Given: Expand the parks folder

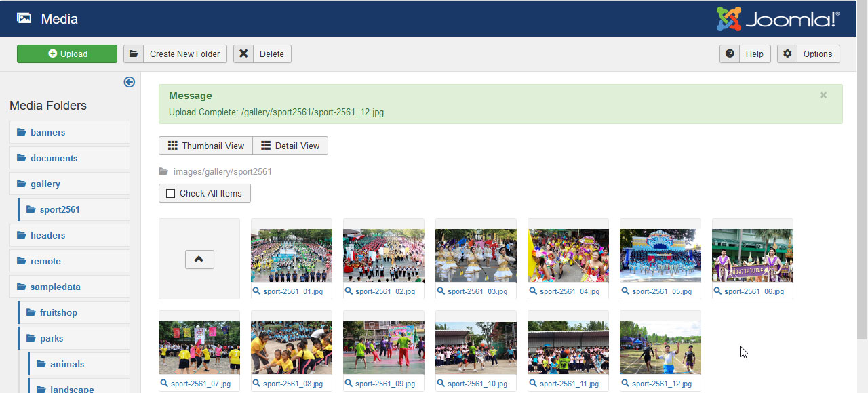Looking at the screenshot, I should point(51,338).
